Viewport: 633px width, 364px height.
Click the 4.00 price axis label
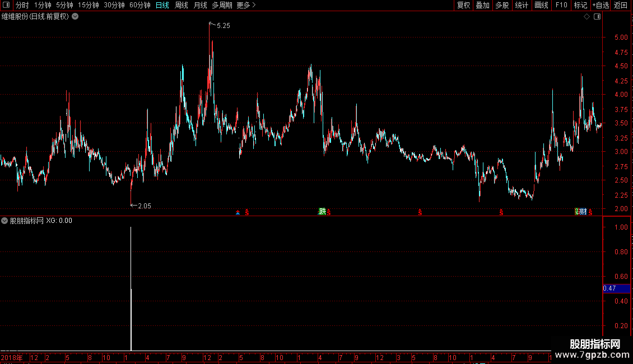621,95
